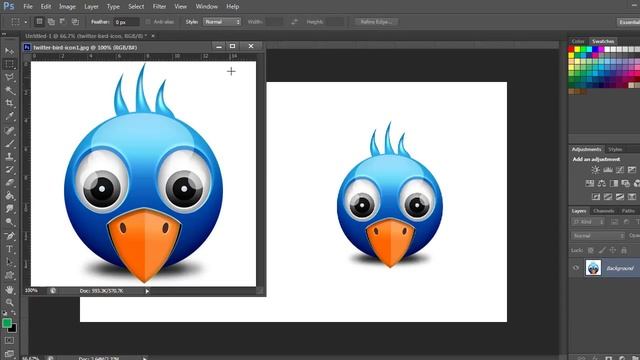
Task: Select the Horizontal Type tool
Action: pos(9,249)
